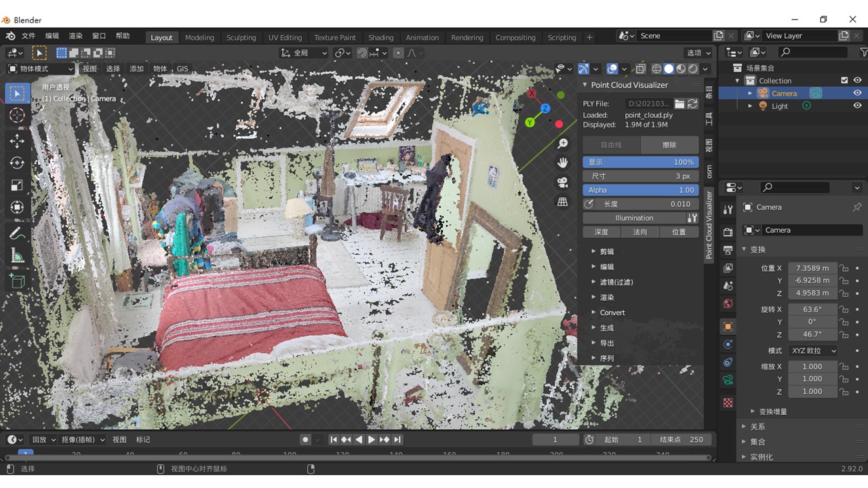
Task: Uncheck the Collection exclude checkbox
Action: (x=844, y=80)
